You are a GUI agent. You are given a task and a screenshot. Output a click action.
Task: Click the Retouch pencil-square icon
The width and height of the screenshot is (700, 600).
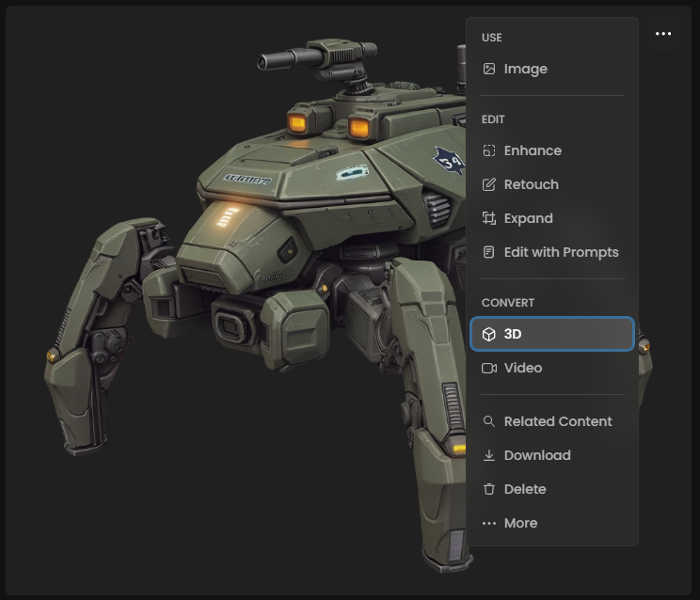(x=488, y=184)
